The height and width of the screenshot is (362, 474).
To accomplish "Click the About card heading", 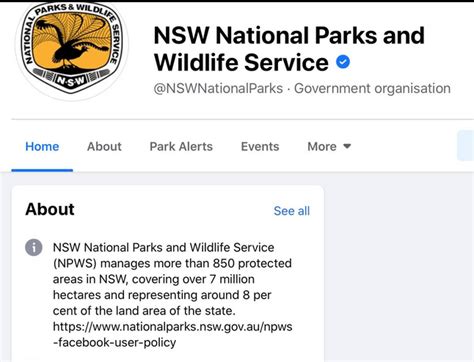I will pyautogui.click(x=50, y=209).
